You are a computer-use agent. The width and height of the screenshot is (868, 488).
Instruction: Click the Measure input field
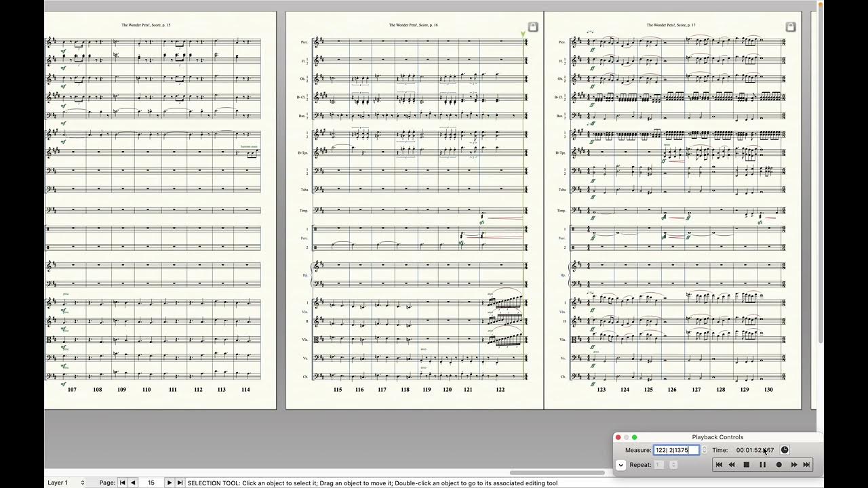(676, 450)
